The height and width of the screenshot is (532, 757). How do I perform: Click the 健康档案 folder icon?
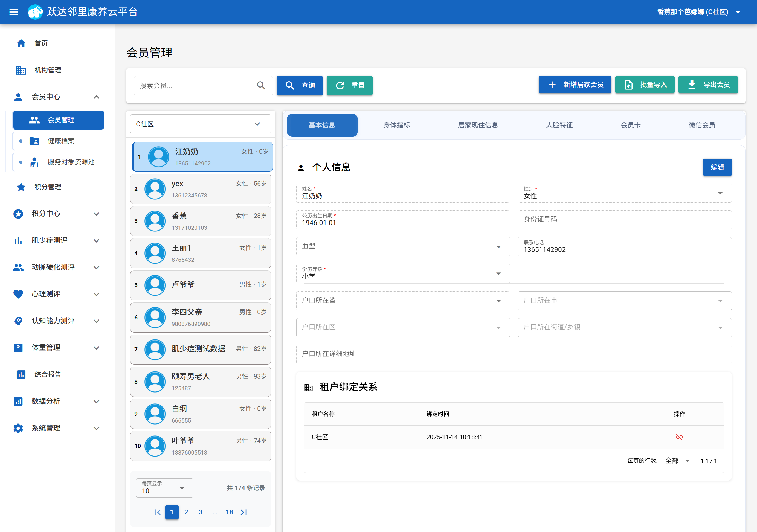click(34, 141)
